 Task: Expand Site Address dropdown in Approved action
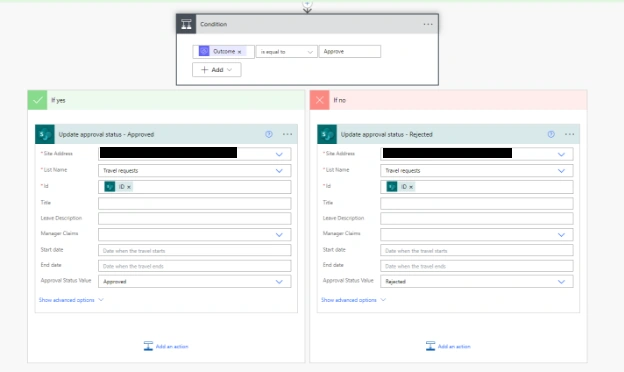click(x=279, y=154)
